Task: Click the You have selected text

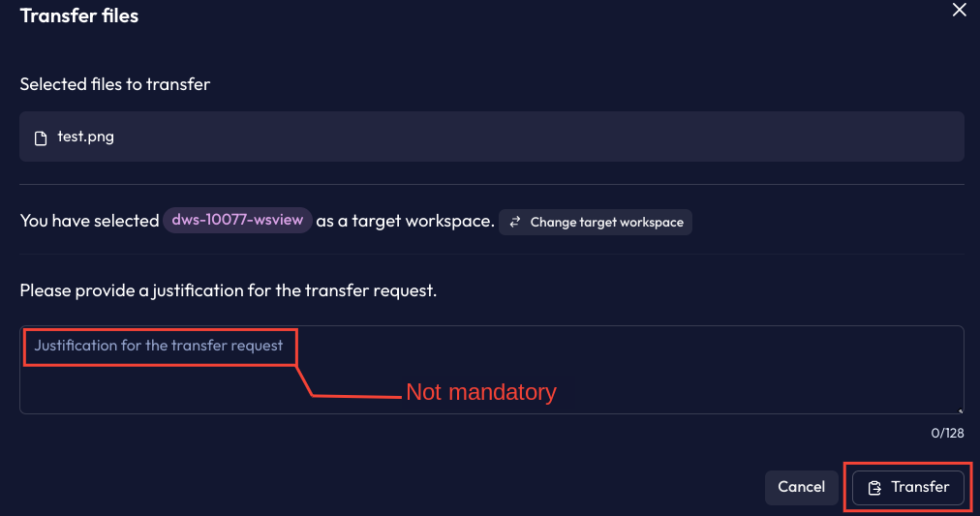Action: click(89, 221)
